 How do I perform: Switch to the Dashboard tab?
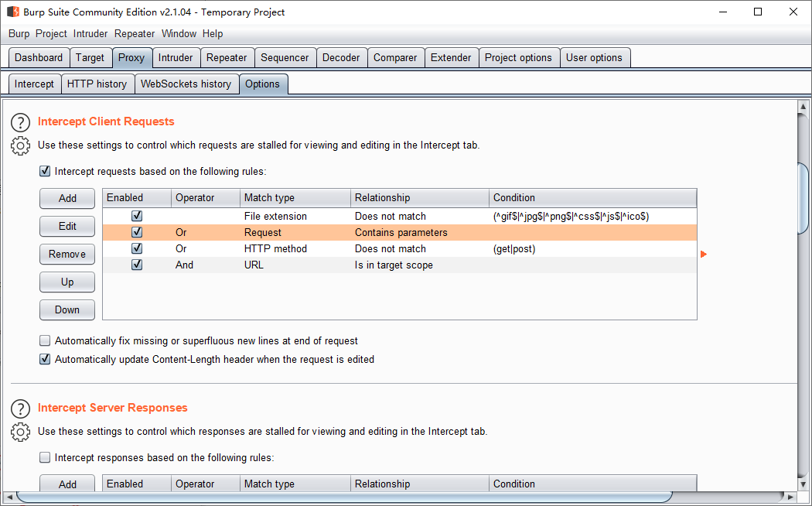point(39,57)
